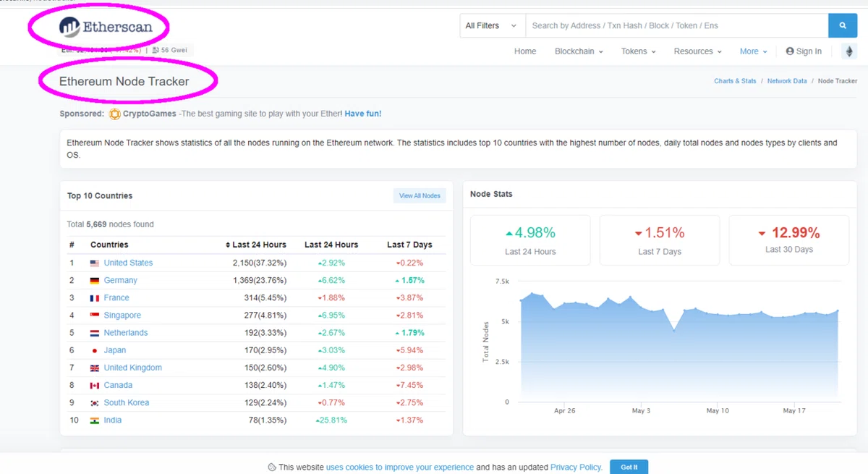Click the Total Nodes area chart
Screen dimensions: 868x474
[x=678, y=347]
